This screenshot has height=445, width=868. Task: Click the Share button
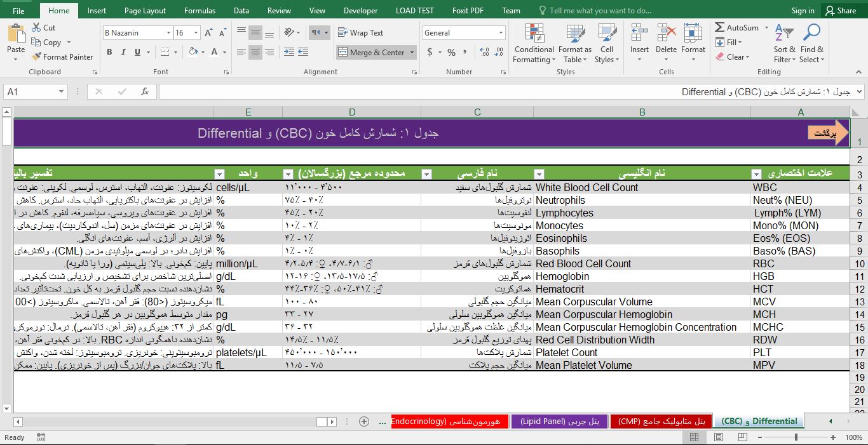(x=842, y=10)
